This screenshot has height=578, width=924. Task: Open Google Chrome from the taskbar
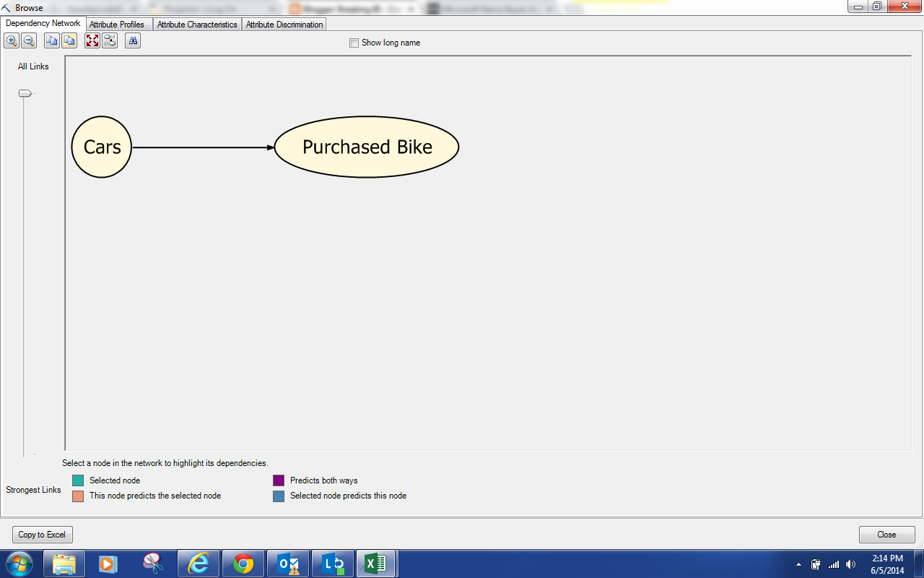[x=243, y=564]
